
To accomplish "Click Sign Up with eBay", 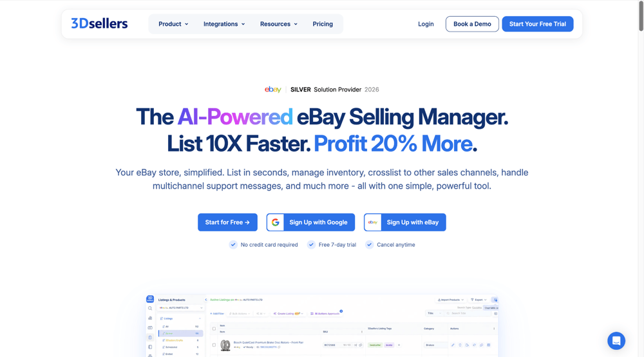I will coord(405,222).
